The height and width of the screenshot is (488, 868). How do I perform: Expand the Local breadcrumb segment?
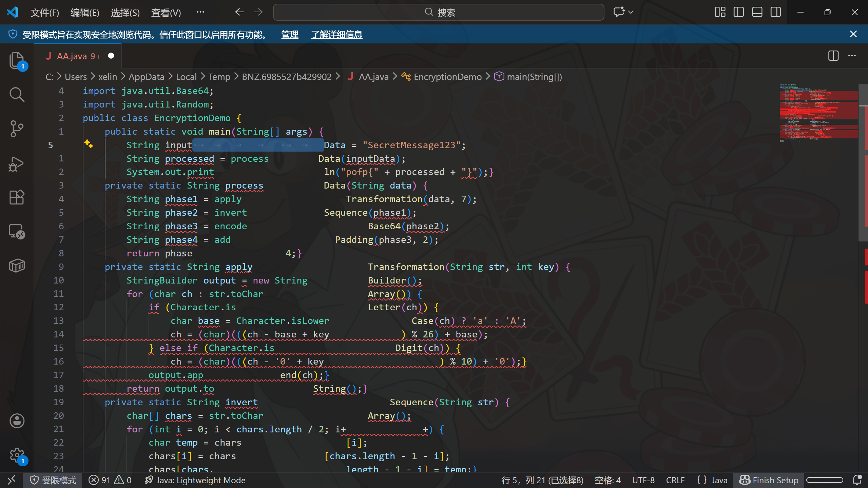click(186, 77)
